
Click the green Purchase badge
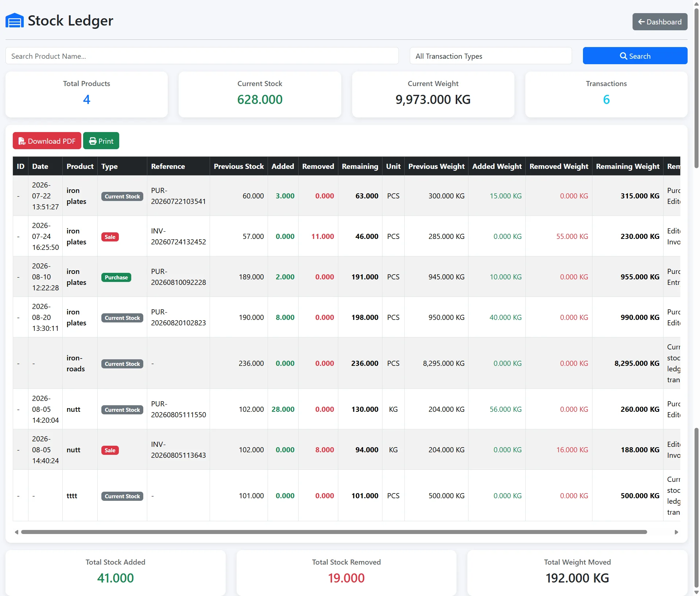click(x=116, y=277)
